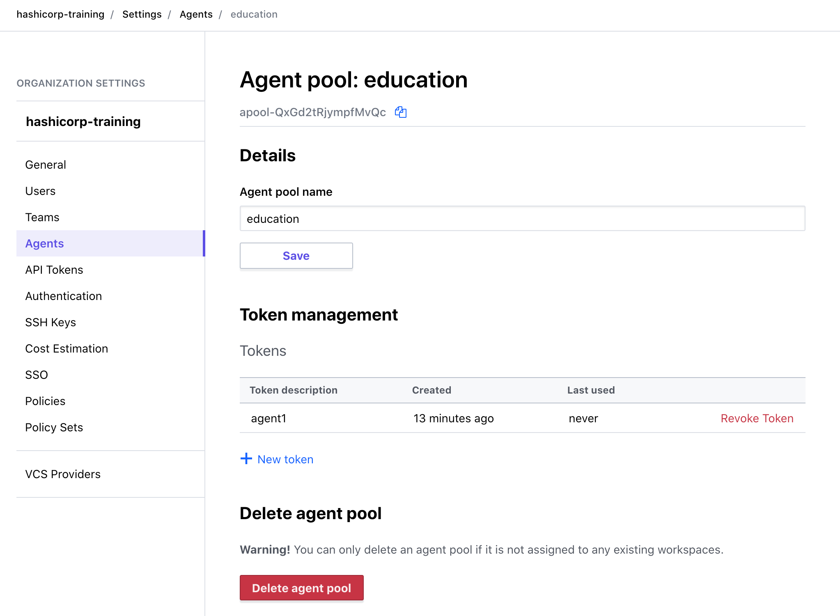Open the Agents settings section

[44, 243]
